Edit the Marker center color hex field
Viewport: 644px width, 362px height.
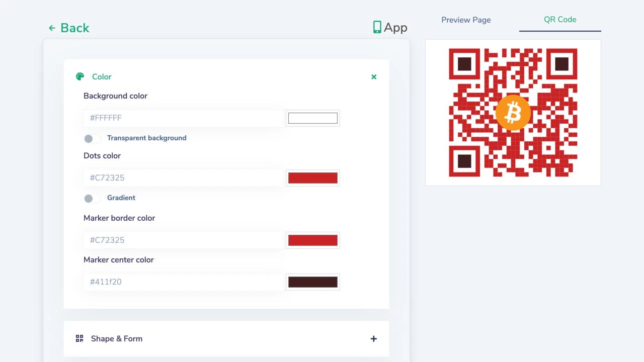click(x=184, y=282)
